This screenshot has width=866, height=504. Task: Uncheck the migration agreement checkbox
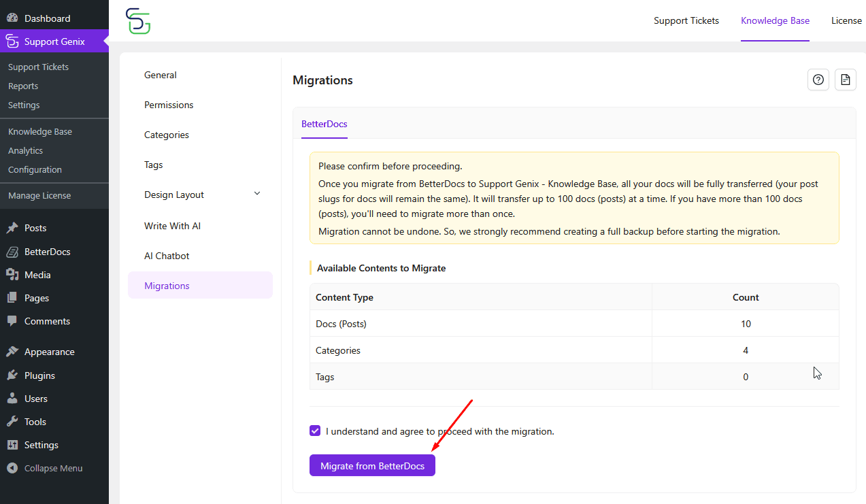pos(315,431)
